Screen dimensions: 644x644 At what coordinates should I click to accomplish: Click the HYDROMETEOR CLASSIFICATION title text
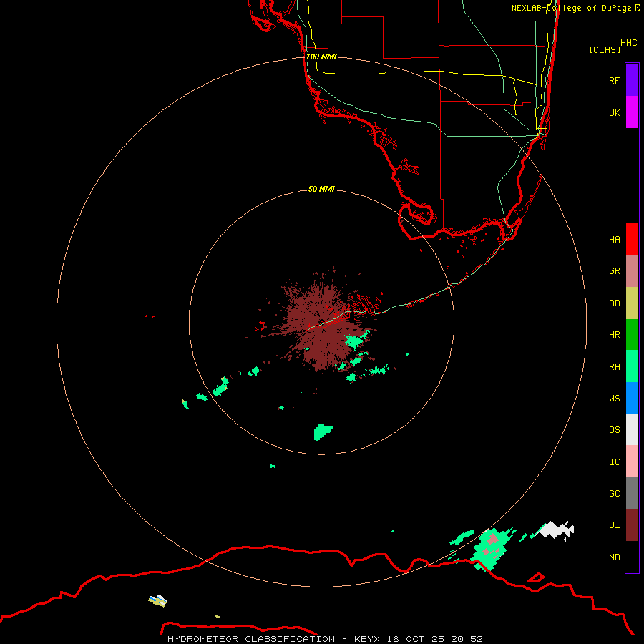(x=251, y=639)
